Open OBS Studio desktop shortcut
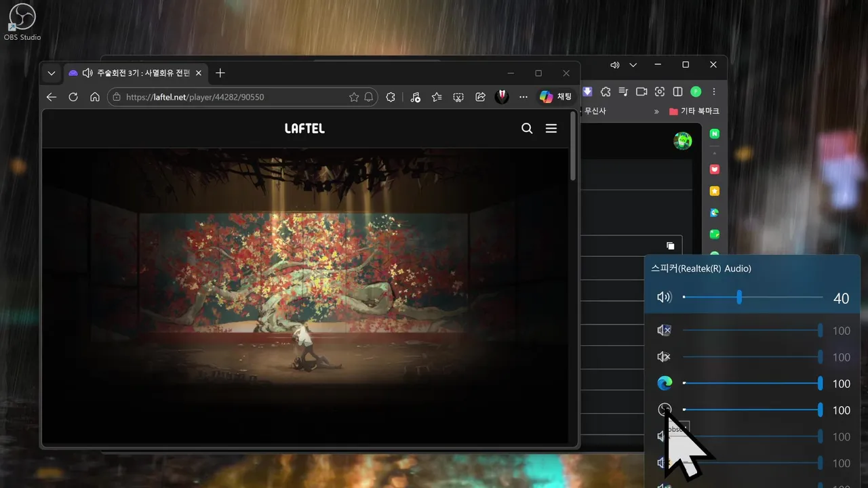Image resolution: width=868 pixels, height=488 pixels. pos(22,22)
